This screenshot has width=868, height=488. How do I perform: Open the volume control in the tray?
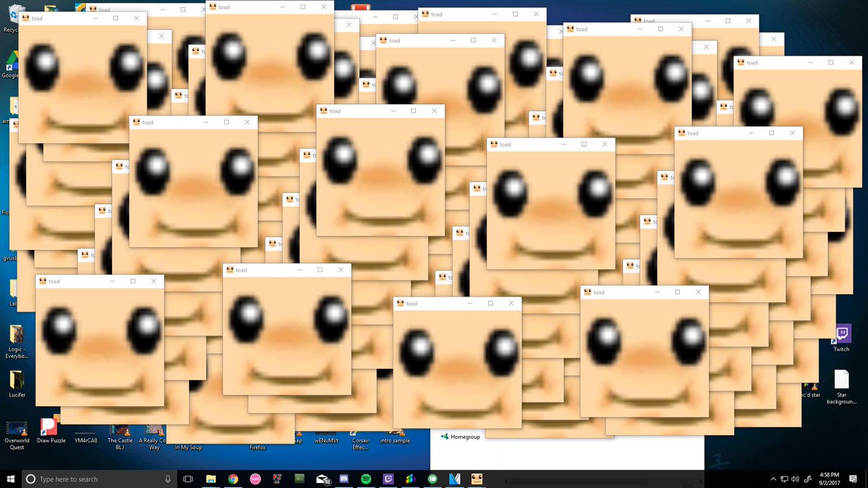(x=795, y=479)
